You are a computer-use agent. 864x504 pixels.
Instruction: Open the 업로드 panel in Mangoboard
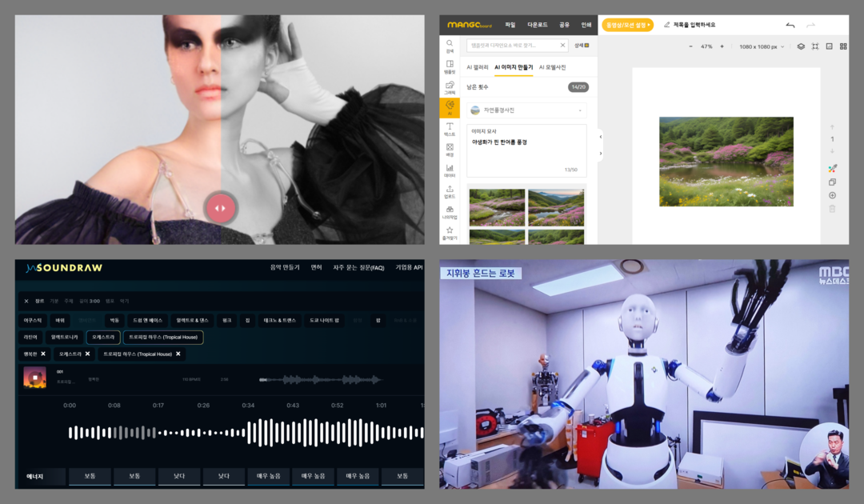tap(450, 191)
